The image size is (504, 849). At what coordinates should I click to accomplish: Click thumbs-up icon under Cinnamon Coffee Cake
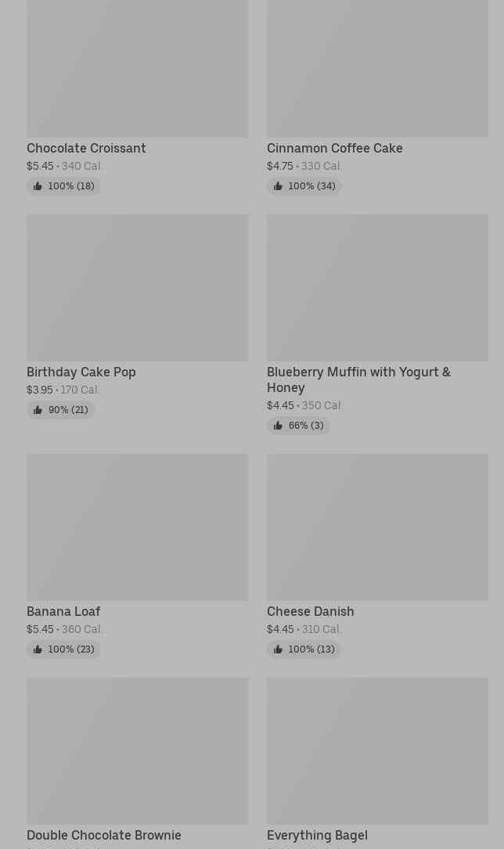click(x=278, y=186)
